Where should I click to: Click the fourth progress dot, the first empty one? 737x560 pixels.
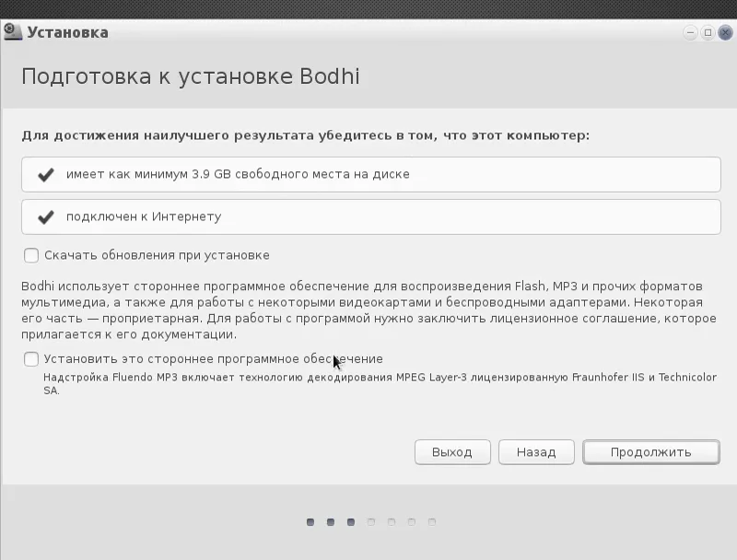pos(371,522)
